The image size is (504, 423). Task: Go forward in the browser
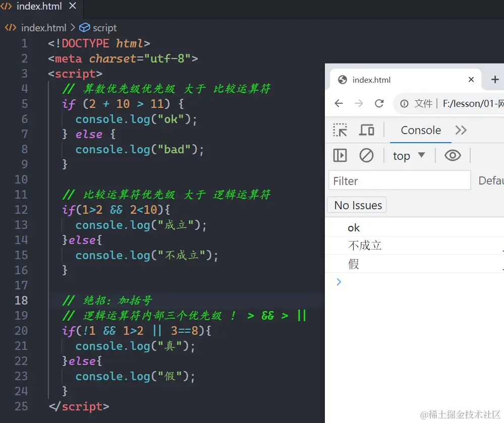359,103
